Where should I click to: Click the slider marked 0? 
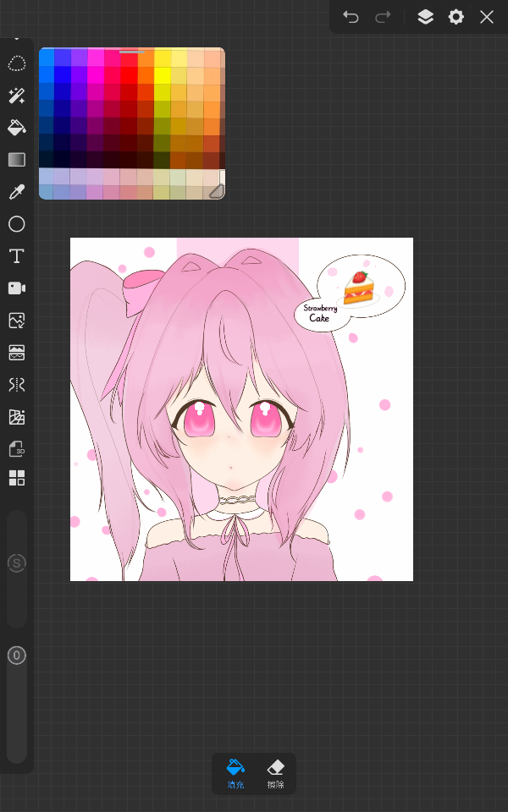pyautogui.click(x=17, y=656)
